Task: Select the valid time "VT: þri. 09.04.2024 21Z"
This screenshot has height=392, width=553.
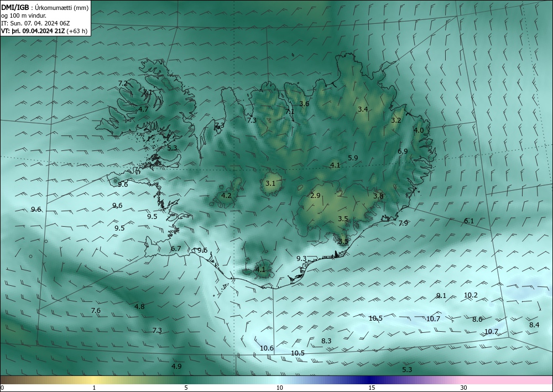Action: [x=34, y=31]
